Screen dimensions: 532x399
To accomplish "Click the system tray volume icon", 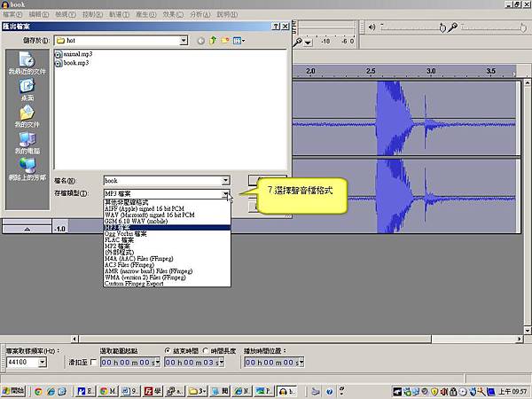I will 444,392.
